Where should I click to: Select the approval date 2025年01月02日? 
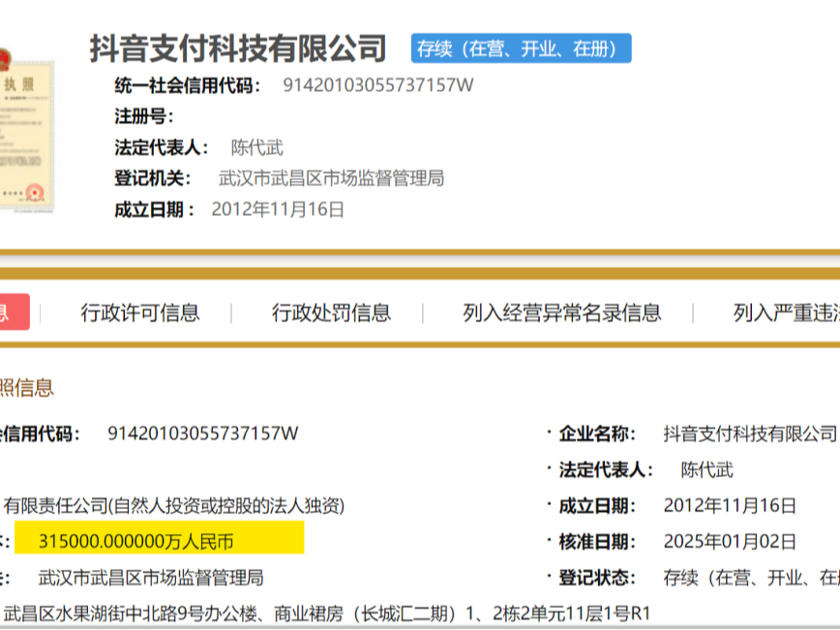(730, 542)
